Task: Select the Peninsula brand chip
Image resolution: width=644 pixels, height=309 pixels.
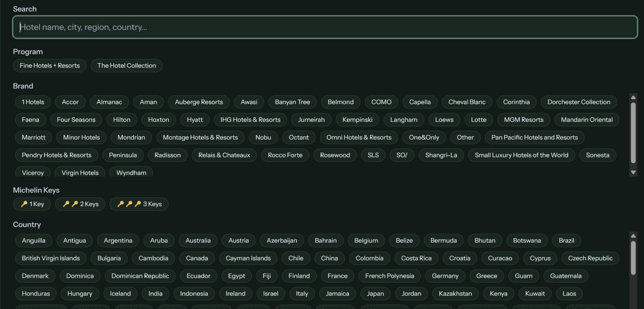Action: pos(123,155)
